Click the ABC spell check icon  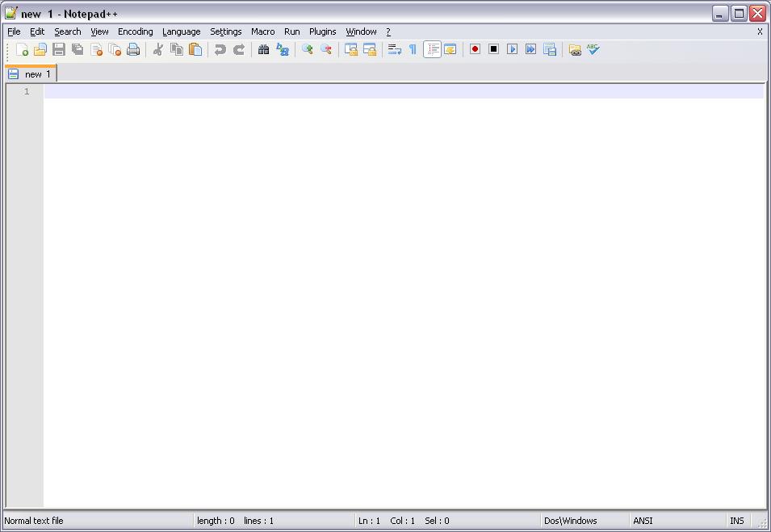coord(593,49)
